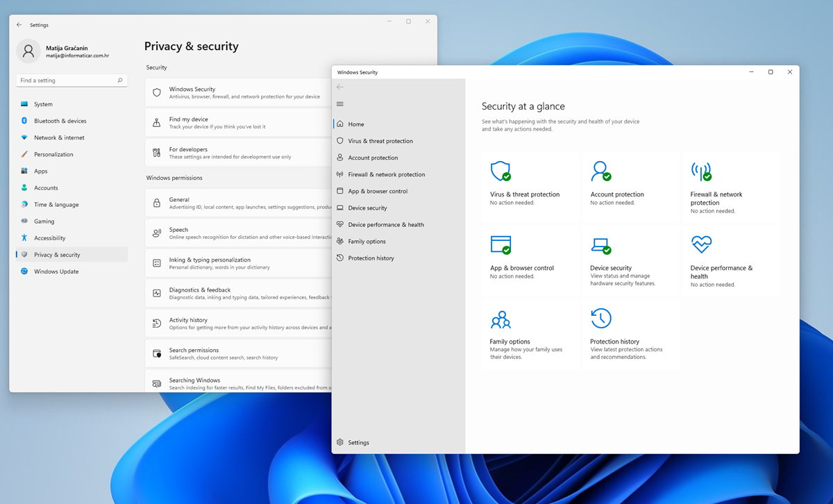Click the Activity history icon in Settings
The width and height of the screenshot is (833, 504).
pyautogui.click(x=157, y=324)
